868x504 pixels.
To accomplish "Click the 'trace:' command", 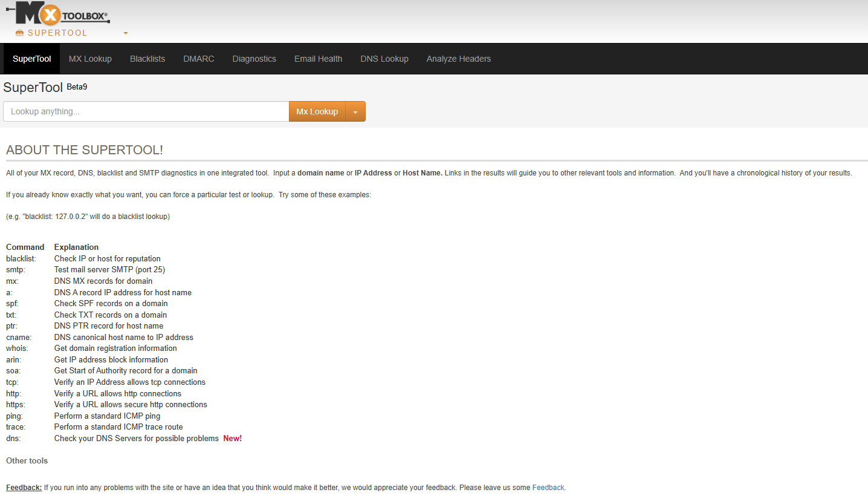I will (x=16, y=427).
